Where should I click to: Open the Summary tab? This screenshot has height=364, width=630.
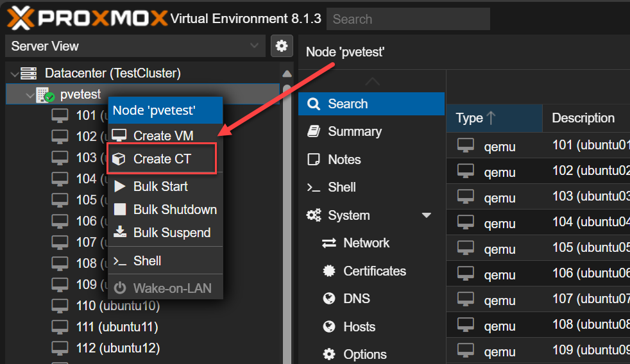pyautogui.click(x=354, y=131)
